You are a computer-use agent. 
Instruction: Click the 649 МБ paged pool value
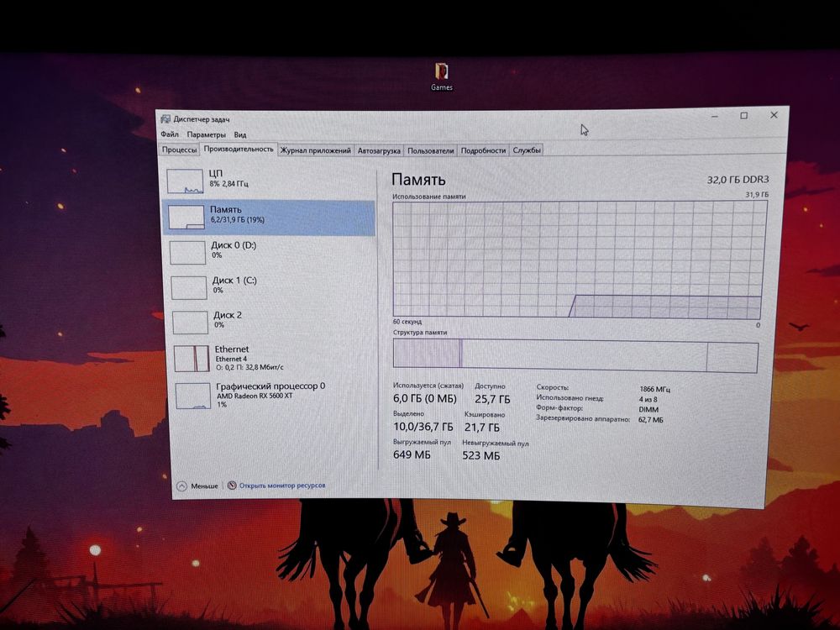[412, 454]
